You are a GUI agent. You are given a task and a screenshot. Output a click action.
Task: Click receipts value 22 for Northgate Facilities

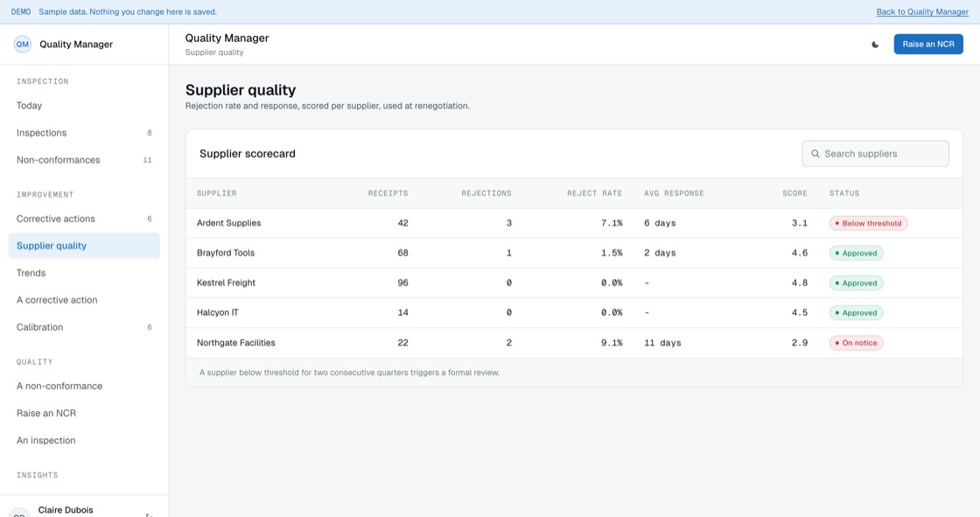pos(402,343)
